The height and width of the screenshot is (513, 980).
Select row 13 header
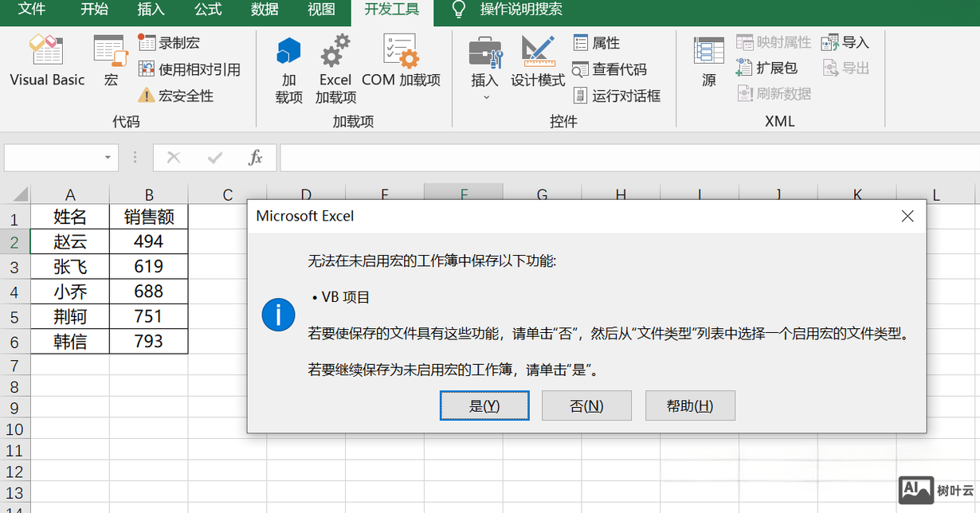click(14, 492)
